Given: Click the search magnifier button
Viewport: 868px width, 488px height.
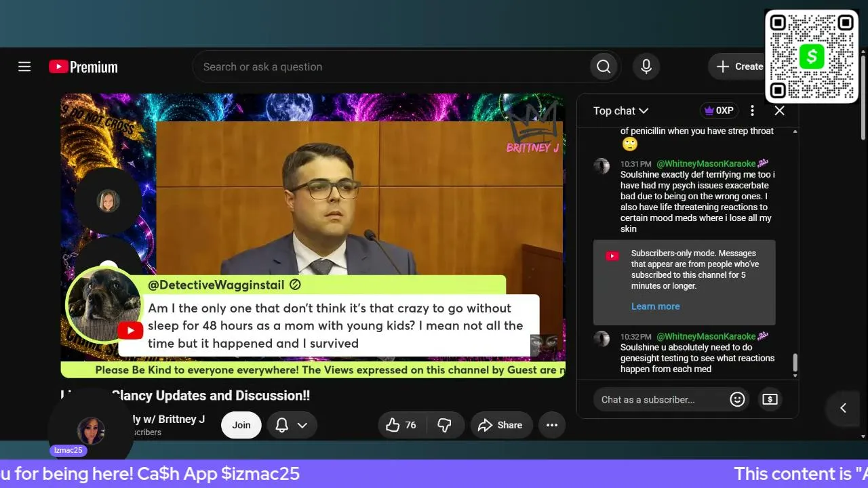Looking at the screenshot, I should (604, 66).
